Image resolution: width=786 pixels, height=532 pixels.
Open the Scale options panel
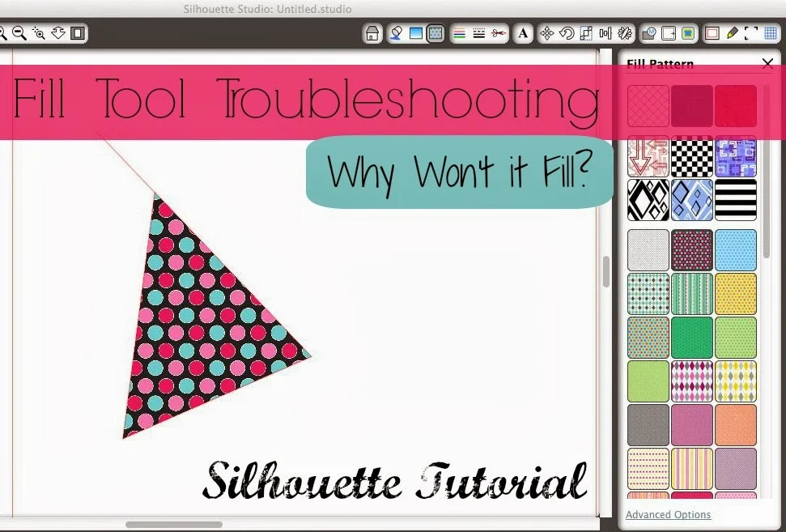coord(585,33)
